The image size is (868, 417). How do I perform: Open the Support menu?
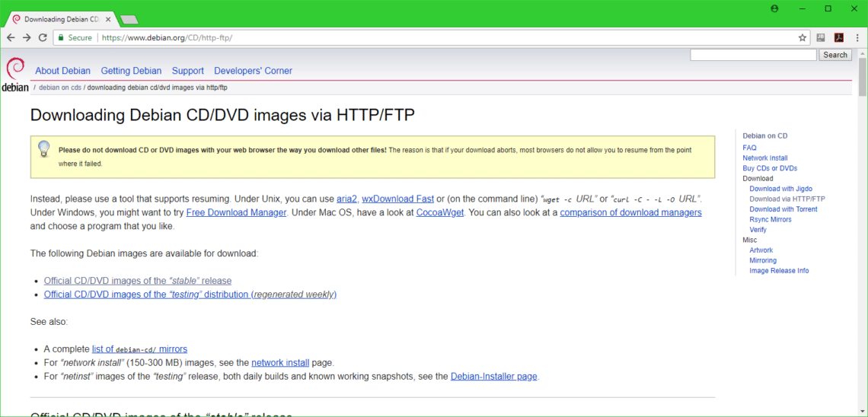[187, 71]
